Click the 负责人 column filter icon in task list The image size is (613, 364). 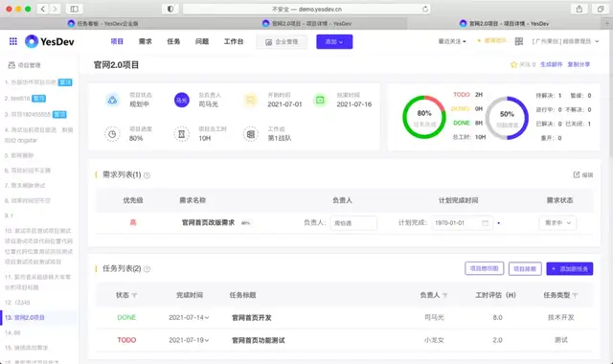coord(444,295)
